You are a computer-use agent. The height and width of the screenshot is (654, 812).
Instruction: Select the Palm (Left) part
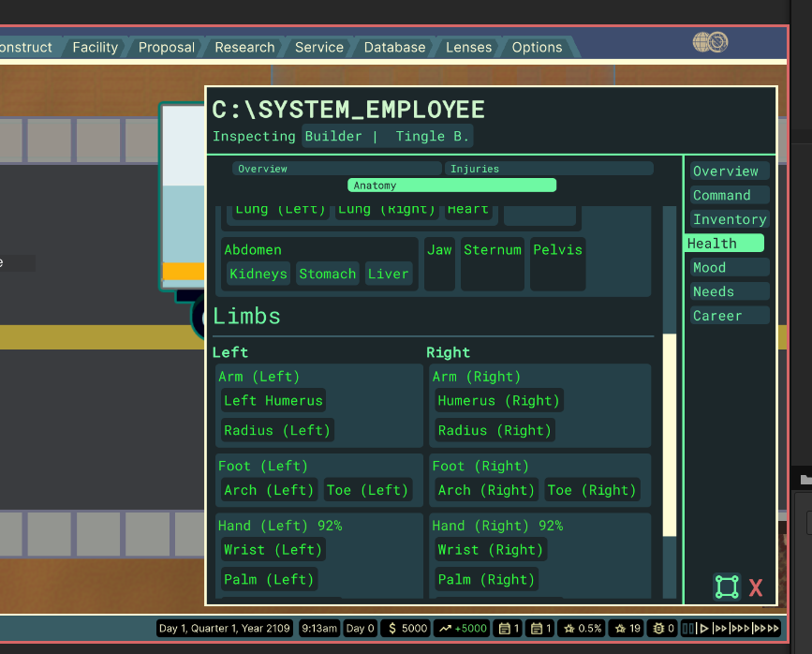pos(269,579)
